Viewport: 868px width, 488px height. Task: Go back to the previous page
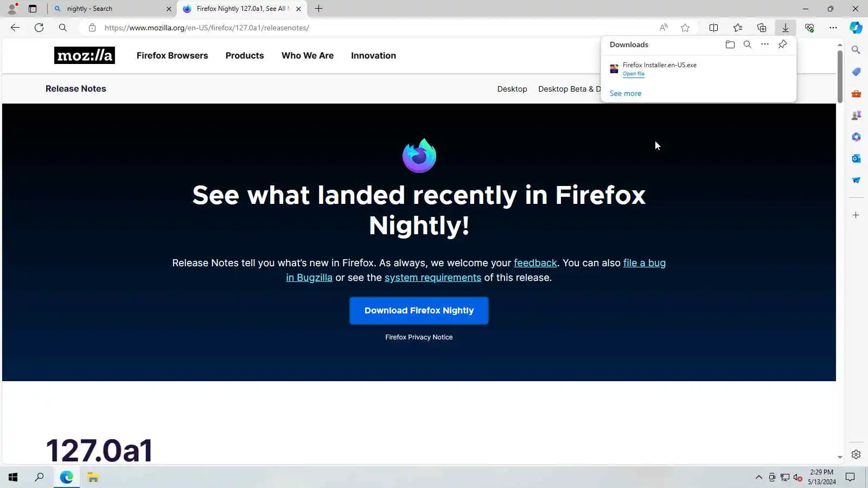click(15, 28)
